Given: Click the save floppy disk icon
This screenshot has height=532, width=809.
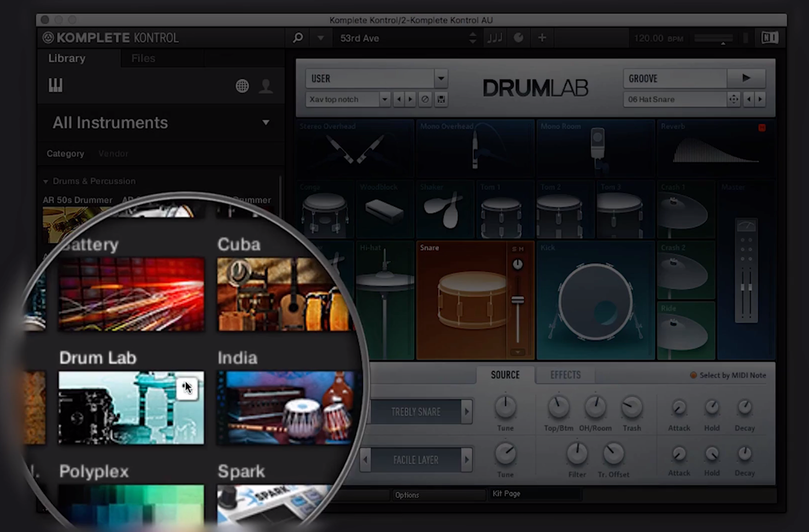Looking at the screenshot, I should (x=441, y=99).
